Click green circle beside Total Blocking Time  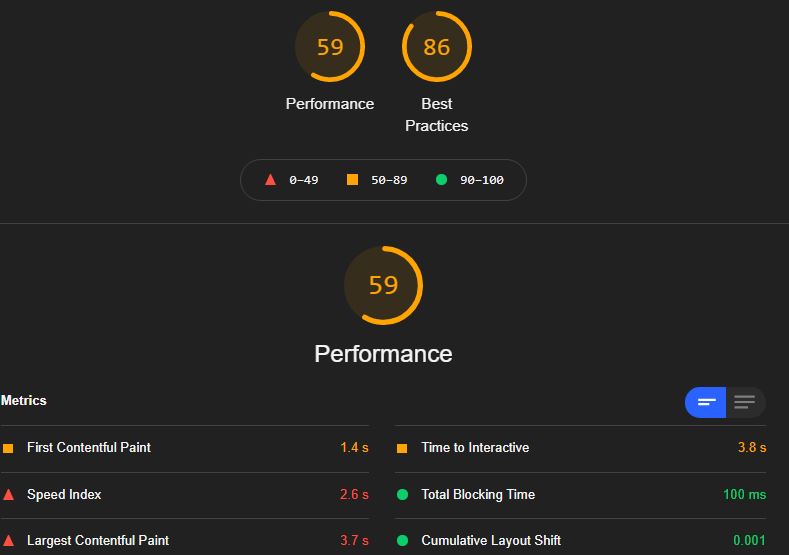click(402, 495)
